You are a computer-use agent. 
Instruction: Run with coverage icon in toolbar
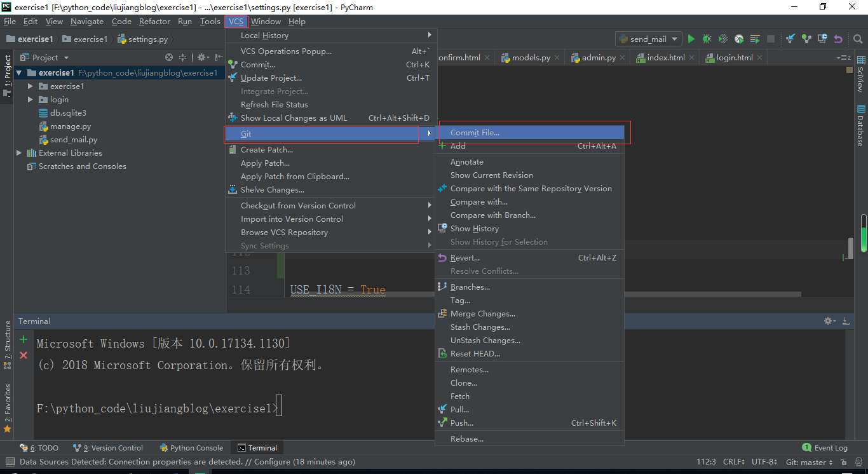[723, 39]
